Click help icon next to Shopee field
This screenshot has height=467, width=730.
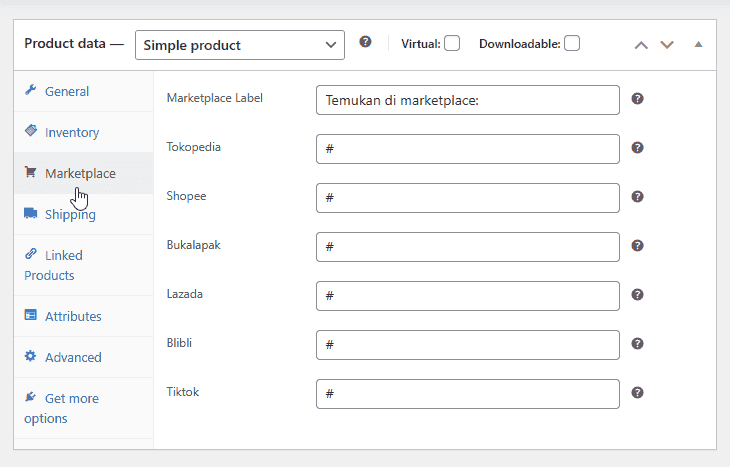tap(637, 196)
